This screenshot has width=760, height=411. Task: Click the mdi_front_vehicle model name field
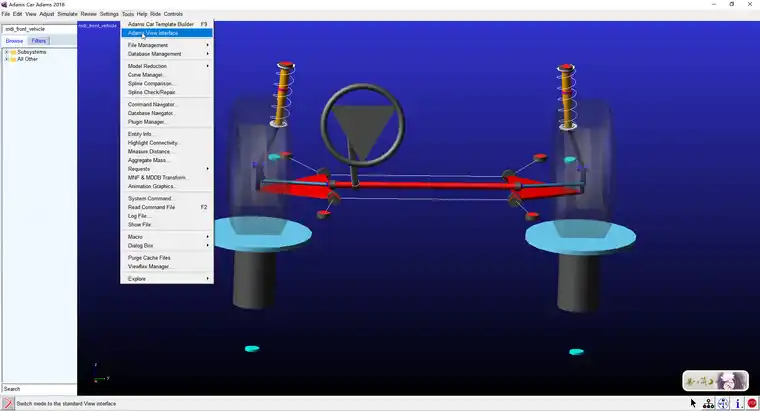(39, 29)
